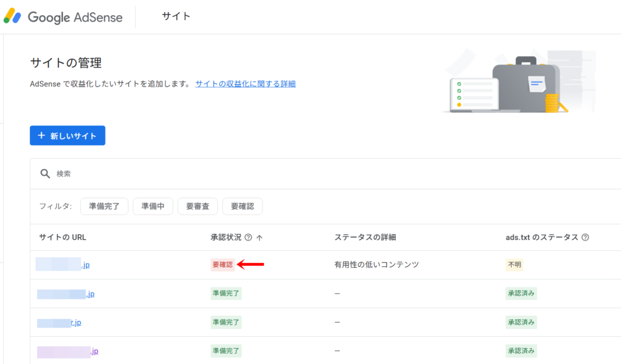This screenshot has height=364, width=621.
Task: Click the sort arrow on 承認状況 column
Action: (260, 237)
